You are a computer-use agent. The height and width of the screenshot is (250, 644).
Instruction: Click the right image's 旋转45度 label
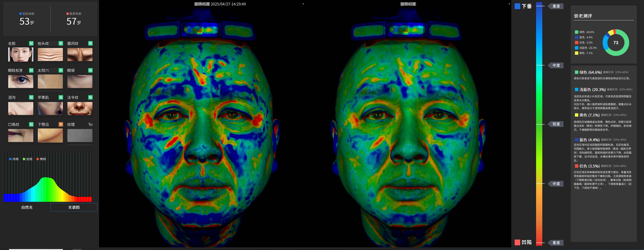pos(408,4)
